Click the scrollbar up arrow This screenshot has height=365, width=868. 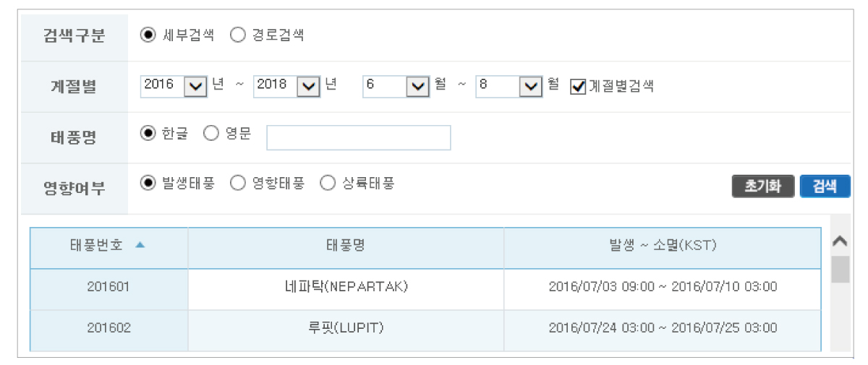(x=841, y=241)
